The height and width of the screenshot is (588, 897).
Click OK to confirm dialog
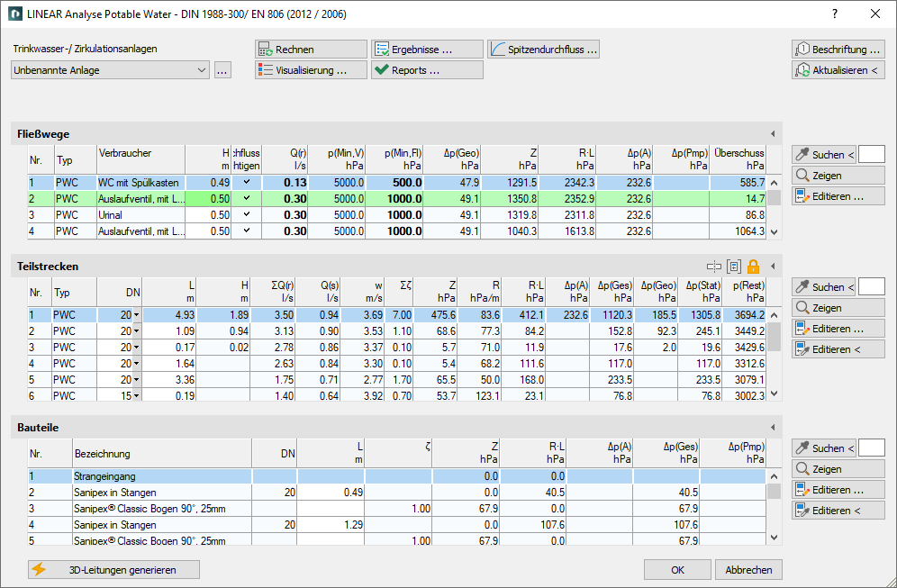pyautogui.click(x=678, y=570)
